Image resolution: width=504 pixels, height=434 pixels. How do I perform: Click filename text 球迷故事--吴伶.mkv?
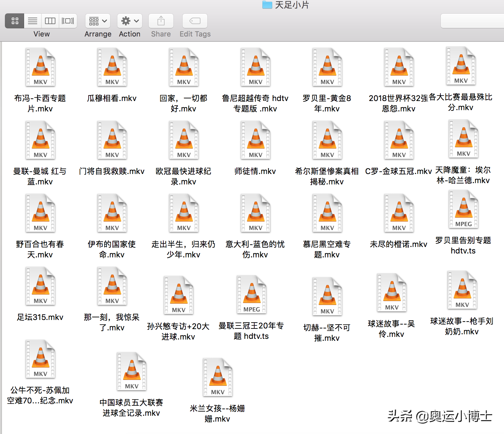pos(392,329)
